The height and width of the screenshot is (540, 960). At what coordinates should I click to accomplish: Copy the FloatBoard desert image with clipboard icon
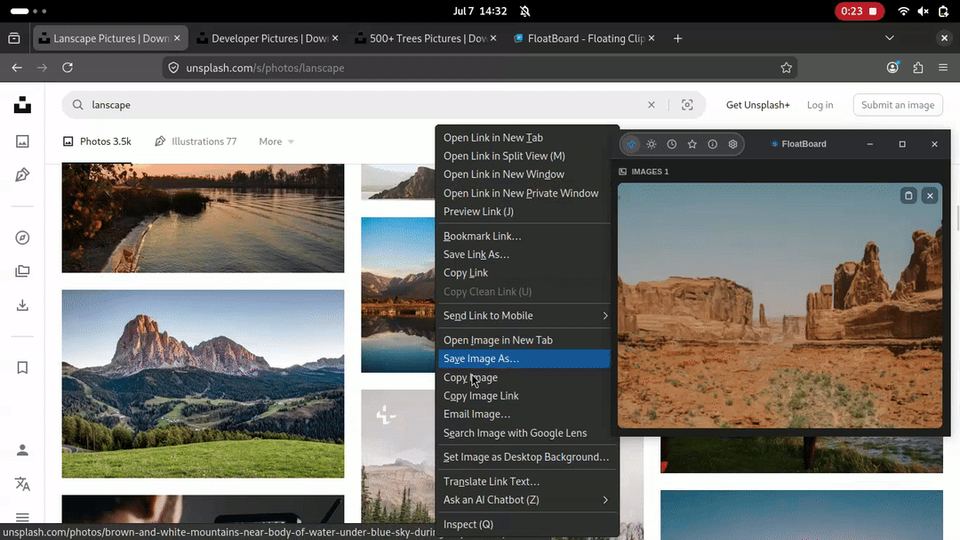(x=909, y=196)
